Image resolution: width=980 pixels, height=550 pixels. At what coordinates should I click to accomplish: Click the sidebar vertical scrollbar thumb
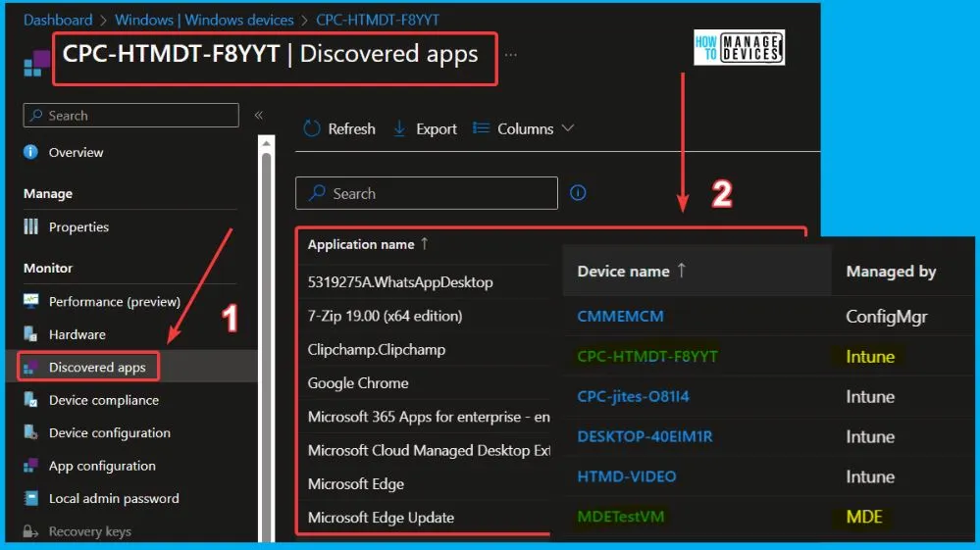click(x=266, y=346)
